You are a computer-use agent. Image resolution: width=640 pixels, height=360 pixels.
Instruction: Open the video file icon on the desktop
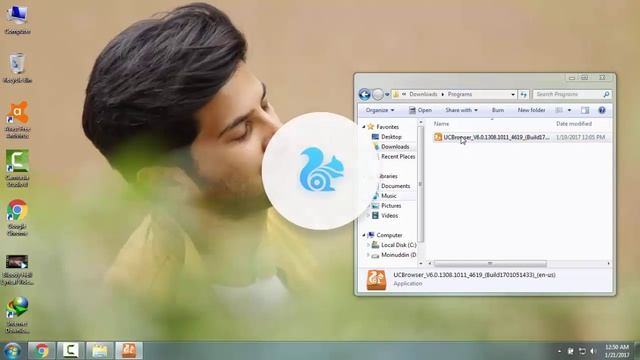click(17, 269)
